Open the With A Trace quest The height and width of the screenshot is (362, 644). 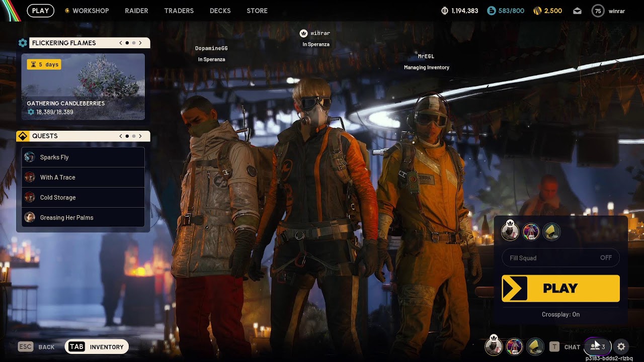[x=83, y=177]
